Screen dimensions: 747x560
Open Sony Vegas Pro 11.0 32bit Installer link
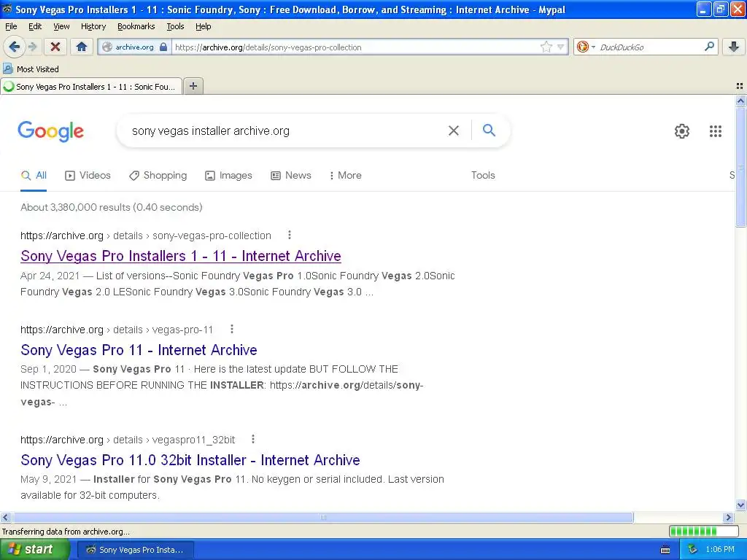[190, 459]
